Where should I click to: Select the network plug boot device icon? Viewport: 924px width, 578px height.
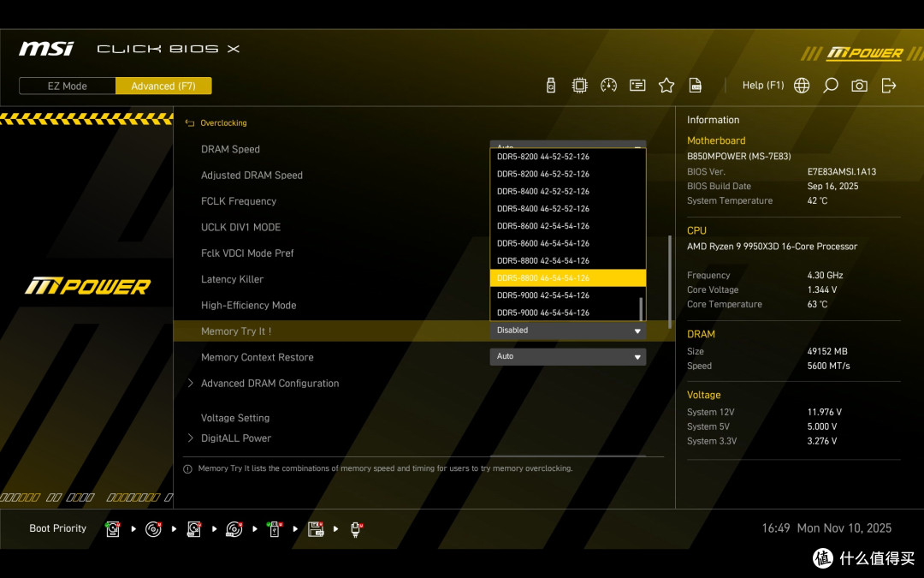tap(356, 529)
